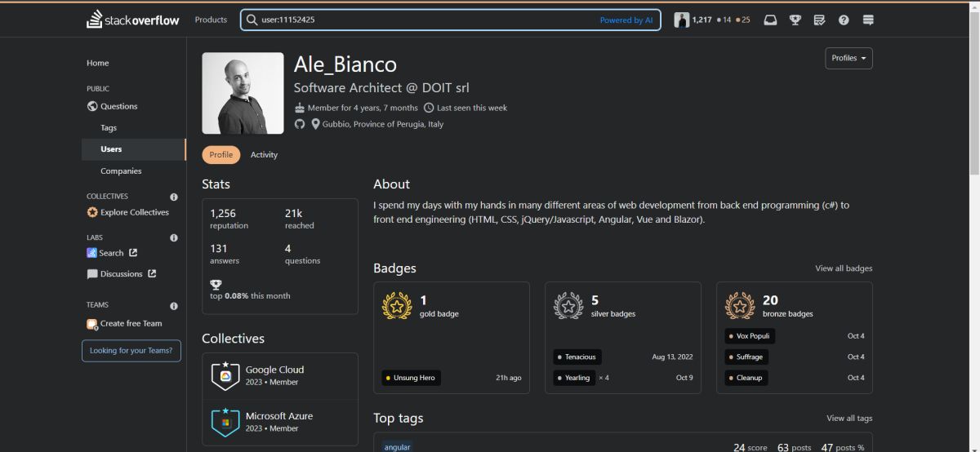Click the 1,256 reputation stat
Viewport: 980px width, 452px height.
(x=229, y=219)
